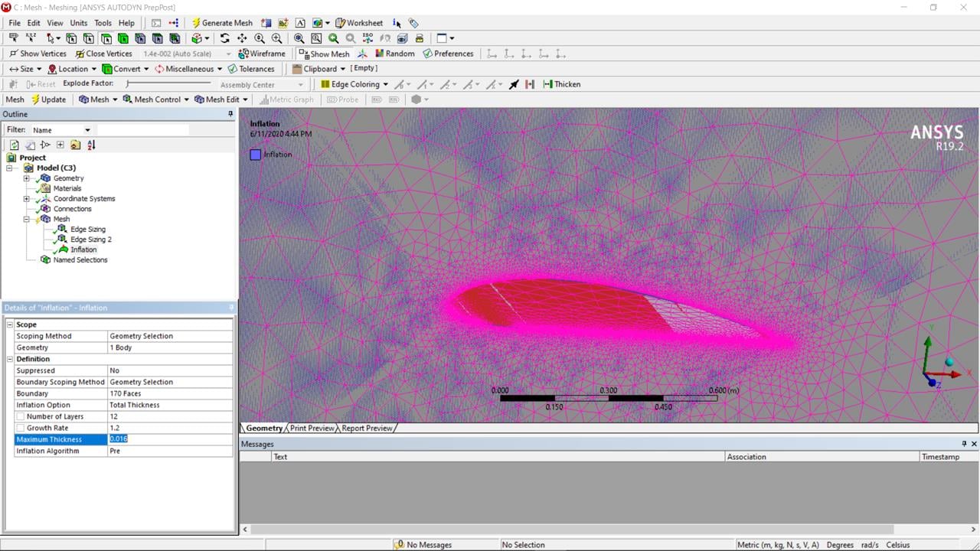Switch to the Print Preview tab

[x=312, y=428]
